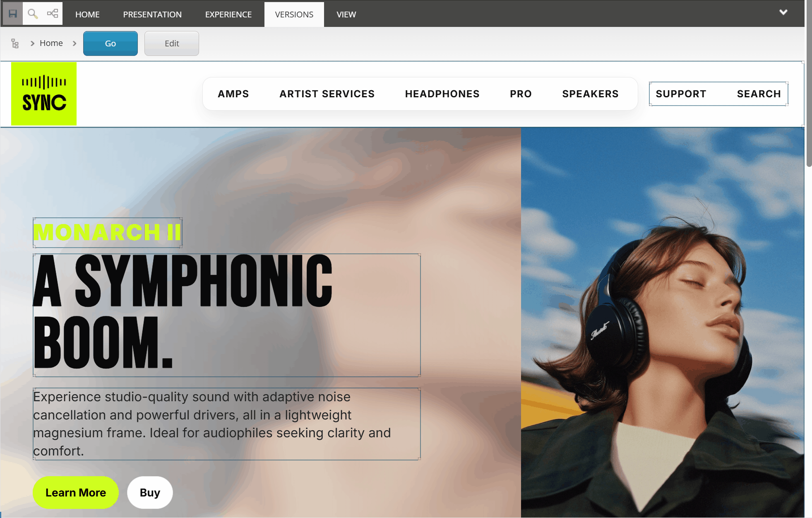Click the vertical page scrollbar thumb
The width and height of the screenshot is (812, 518).
coord(809,83)
